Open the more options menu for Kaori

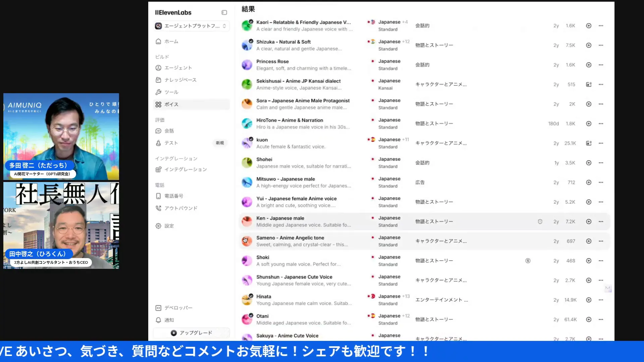pos(601,25)
